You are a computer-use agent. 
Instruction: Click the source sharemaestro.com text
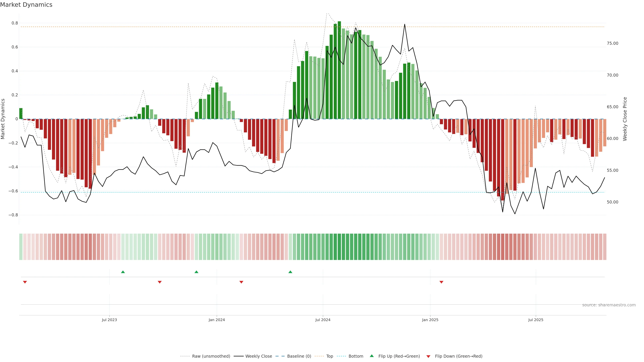point(609,305)
